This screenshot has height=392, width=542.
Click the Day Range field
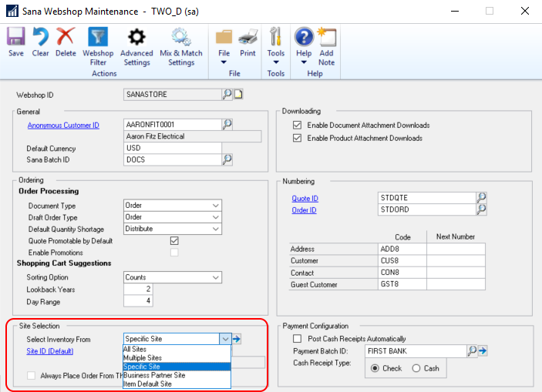point(138,301)
